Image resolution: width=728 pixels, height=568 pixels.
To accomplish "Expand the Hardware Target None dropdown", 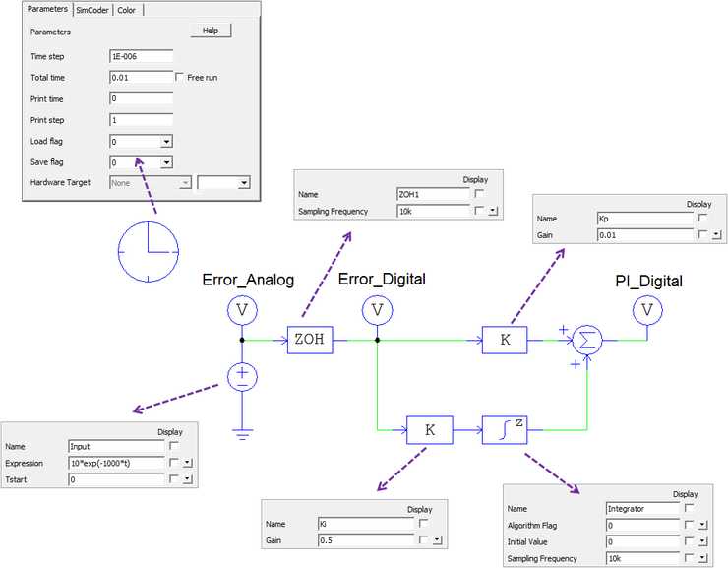I will click(185, 183).
